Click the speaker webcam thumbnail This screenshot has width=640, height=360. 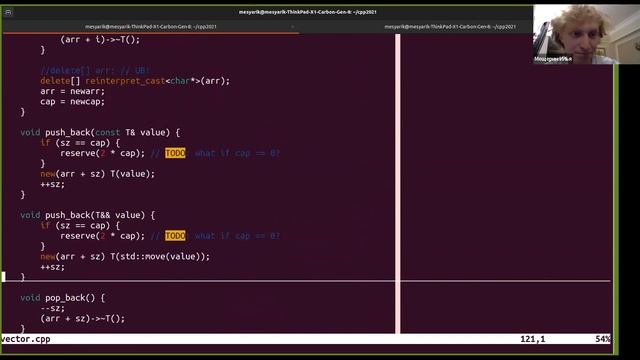click(586, 34)
